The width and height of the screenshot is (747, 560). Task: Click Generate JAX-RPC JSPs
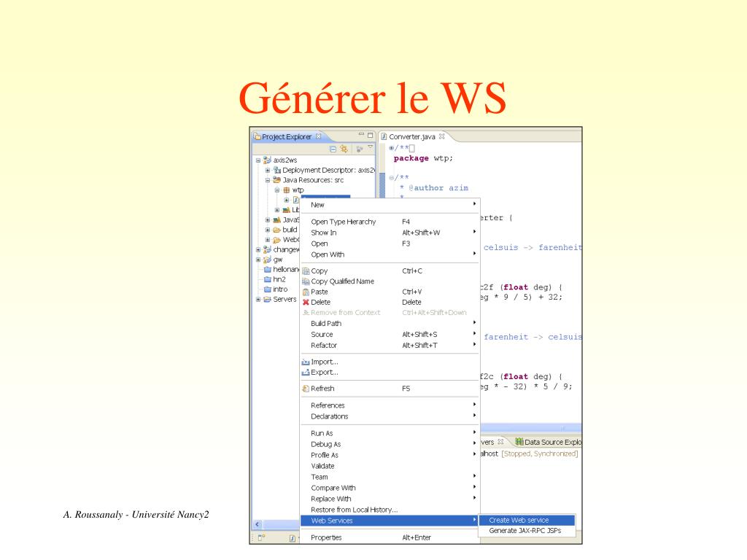point(527,531)
